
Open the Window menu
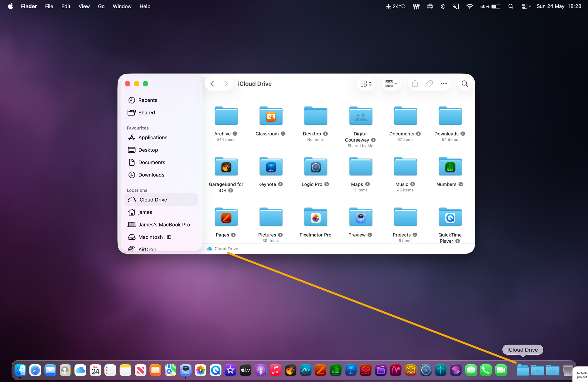(x=122, y=6)
